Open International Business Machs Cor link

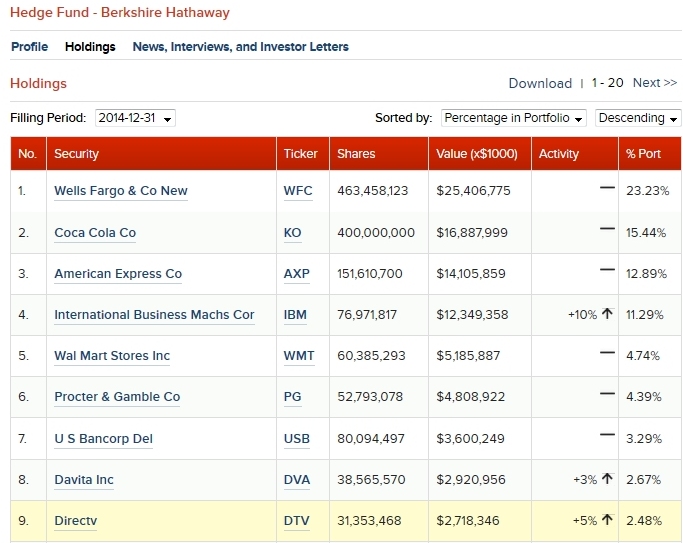(x=154, y=314)
